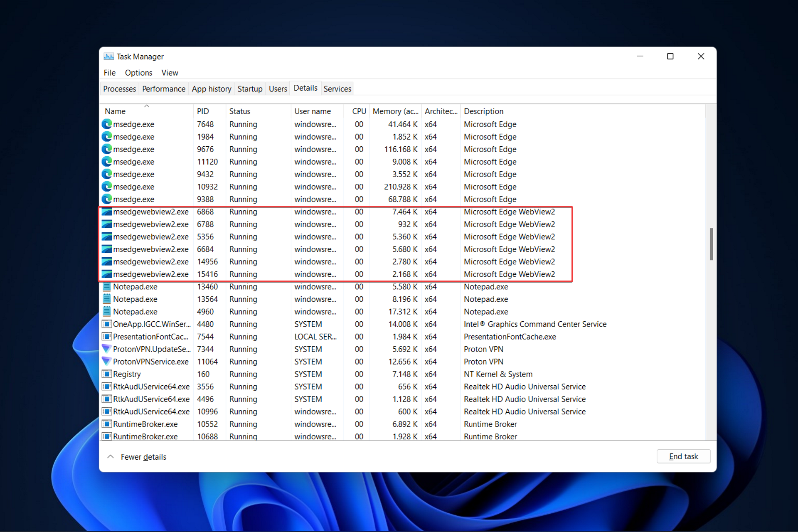Click the ProtonVPN icon at PID 11064
The width and height of the screenshot is (798, 532).
[x=108, y=362]
